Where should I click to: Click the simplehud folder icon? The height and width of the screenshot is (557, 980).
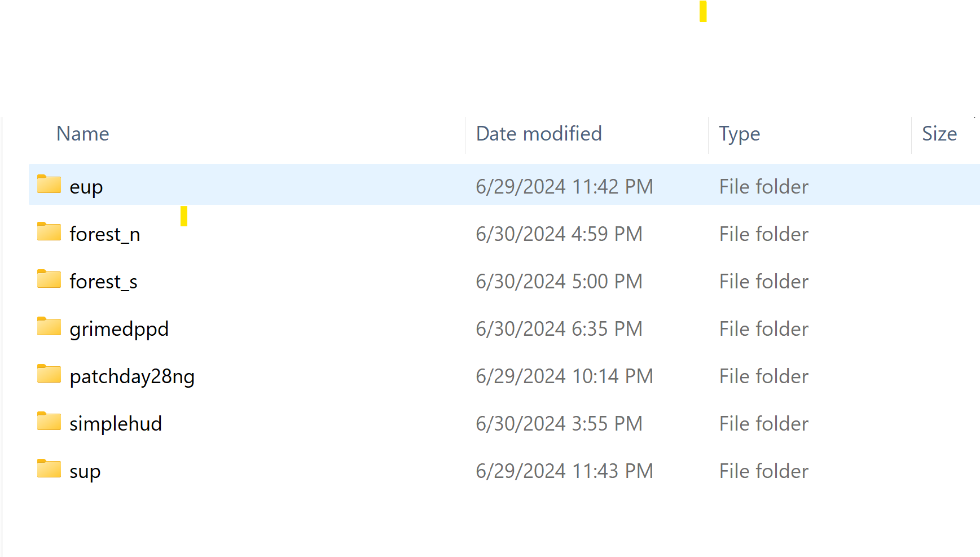[x=49, y=422]
